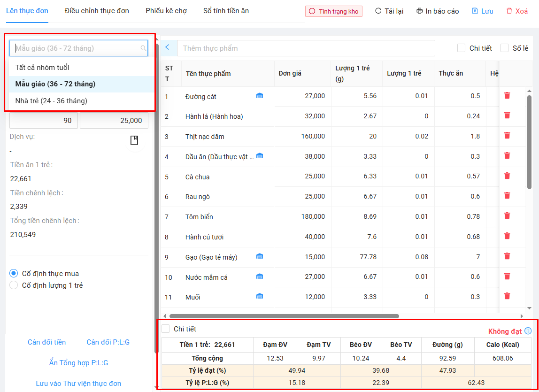The height and width of the screenshot is (392, 539).
Task: Click info icon next to Không đạt
Action: click(x=528, y=331)
